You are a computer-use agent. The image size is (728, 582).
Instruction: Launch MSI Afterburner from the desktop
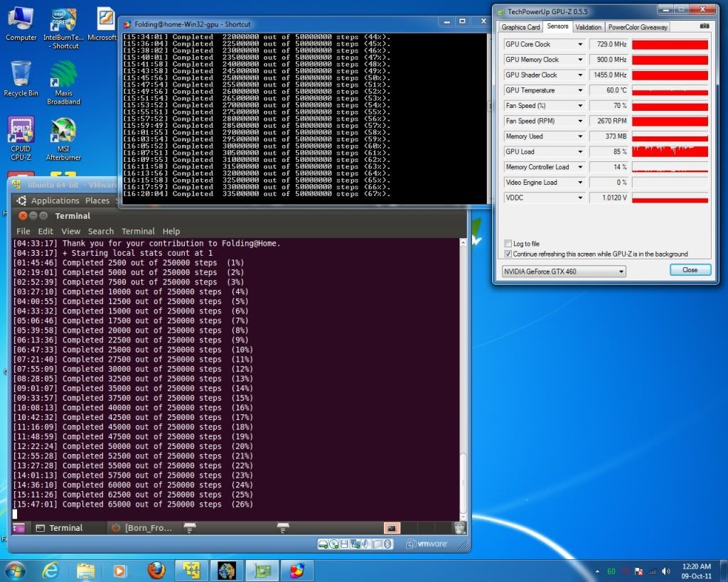(63, 139)
